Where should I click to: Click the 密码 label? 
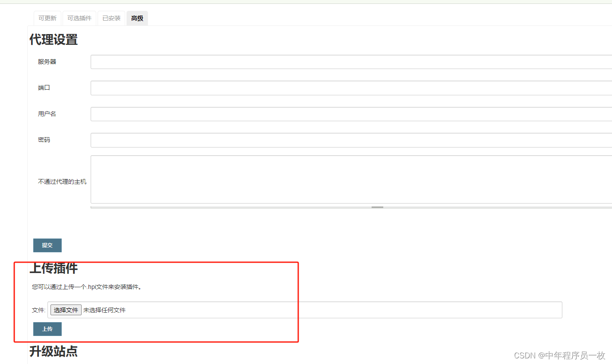(44, 140)
